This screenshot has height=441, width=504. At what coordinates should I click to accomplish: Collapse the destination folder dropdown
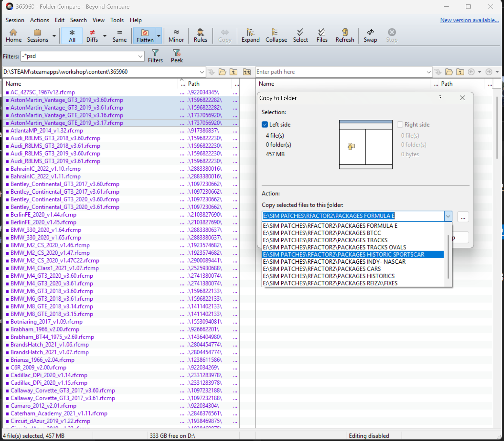(x=448, y=216)
